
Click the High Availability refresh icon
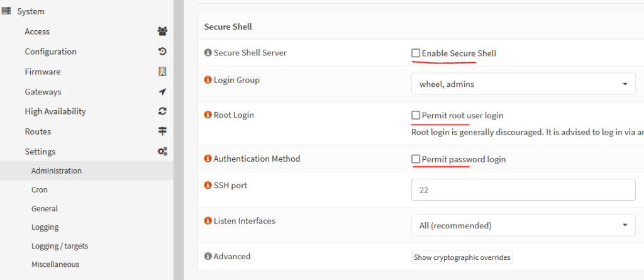163,111
